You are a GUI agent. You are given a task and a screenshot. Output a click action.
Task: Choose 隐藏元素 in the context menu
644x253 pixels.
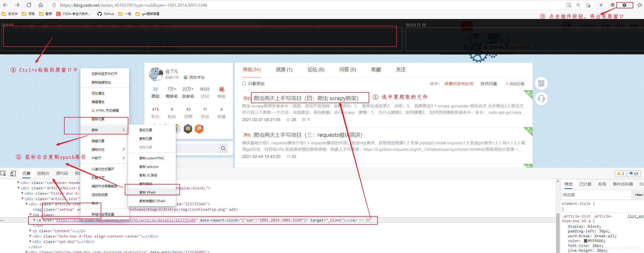click(x=105, y=141)
